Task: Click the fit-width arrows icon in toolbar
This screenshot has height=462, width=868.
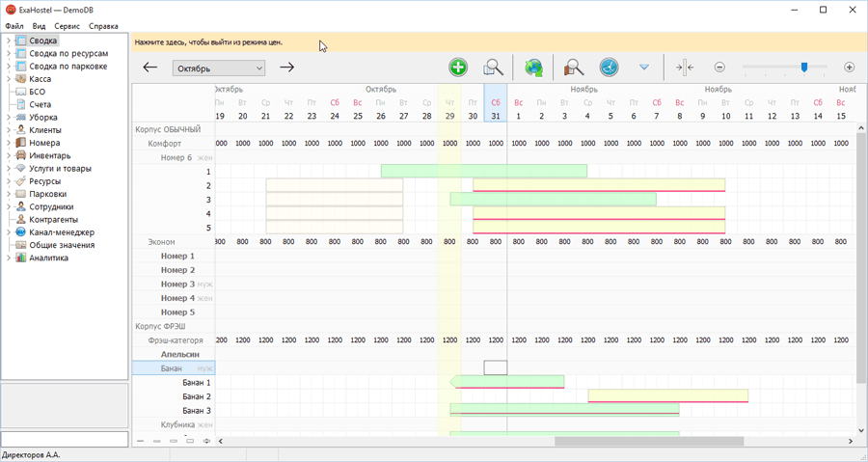Action: 685,68
